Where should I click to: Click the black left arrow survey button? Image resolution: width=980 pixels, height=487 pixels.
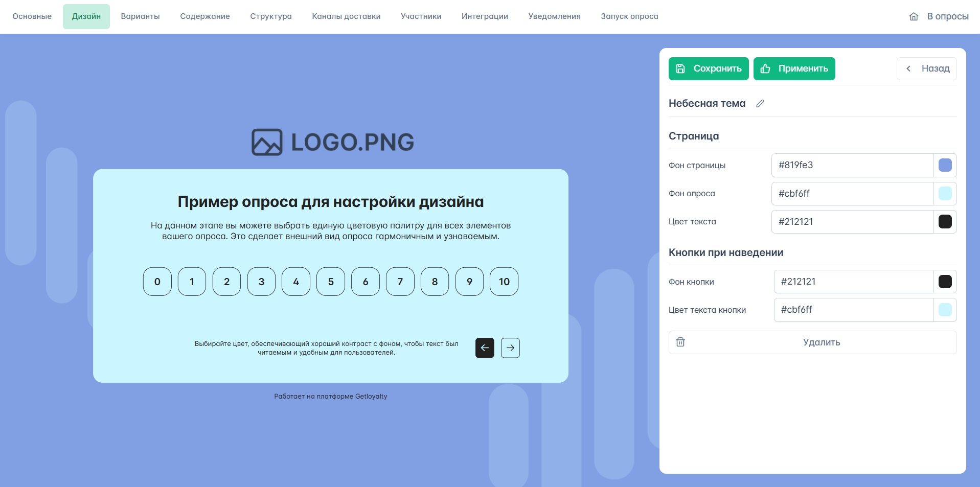pos(485,347)
